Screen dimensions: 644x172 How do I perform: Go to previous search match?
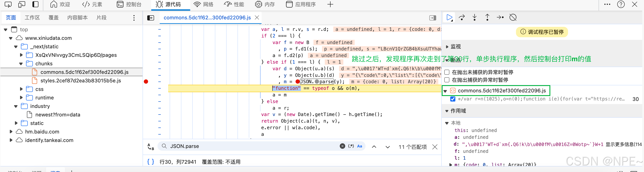click(x=374, y=147)
